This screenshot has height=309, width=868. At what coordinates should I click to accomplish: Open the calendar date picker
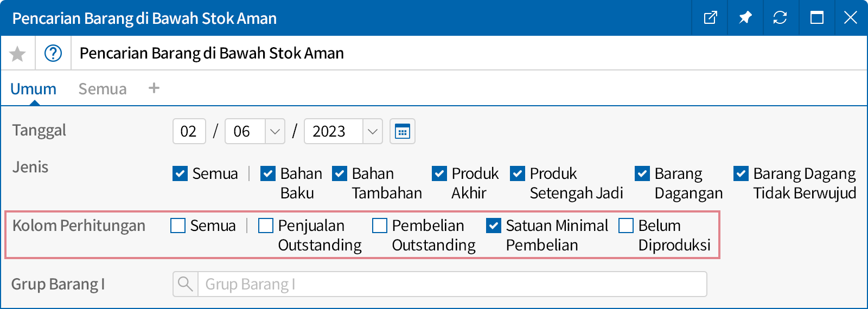(x=403, y=132)
